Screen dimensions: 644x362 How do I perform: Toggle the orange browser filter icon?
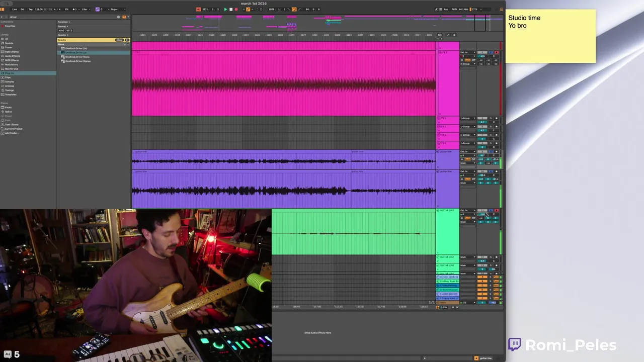click(x=124, y=17)
